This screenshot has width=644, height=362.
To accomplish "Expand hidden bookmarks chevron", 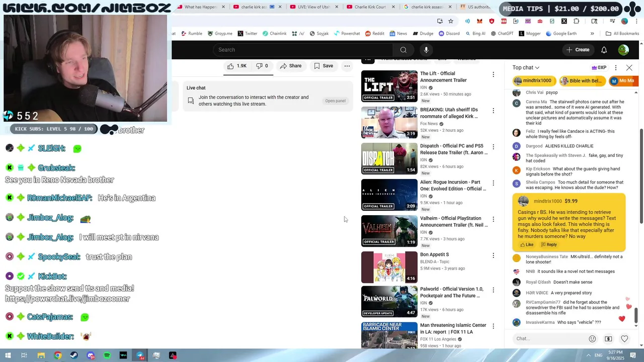I will [x=592, y=34].
